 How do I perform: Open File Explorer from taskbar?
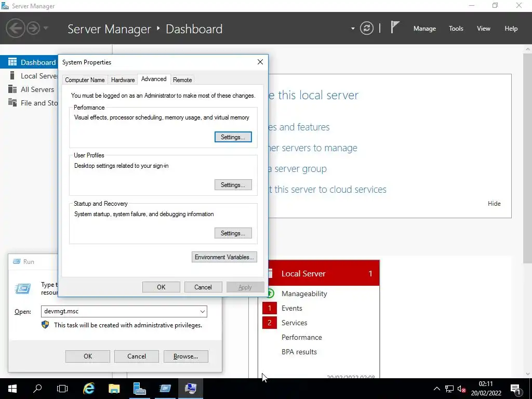[x=114, y=389]
